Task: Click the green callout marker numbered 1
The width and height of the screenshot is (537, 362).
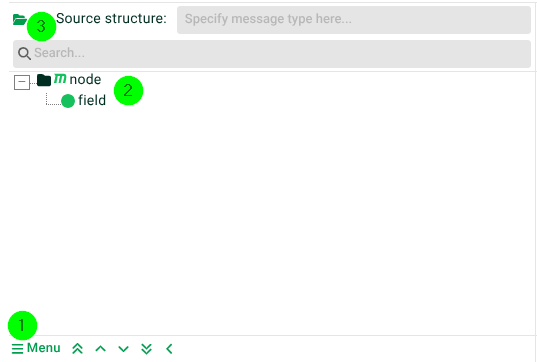Action: [23, 325]
